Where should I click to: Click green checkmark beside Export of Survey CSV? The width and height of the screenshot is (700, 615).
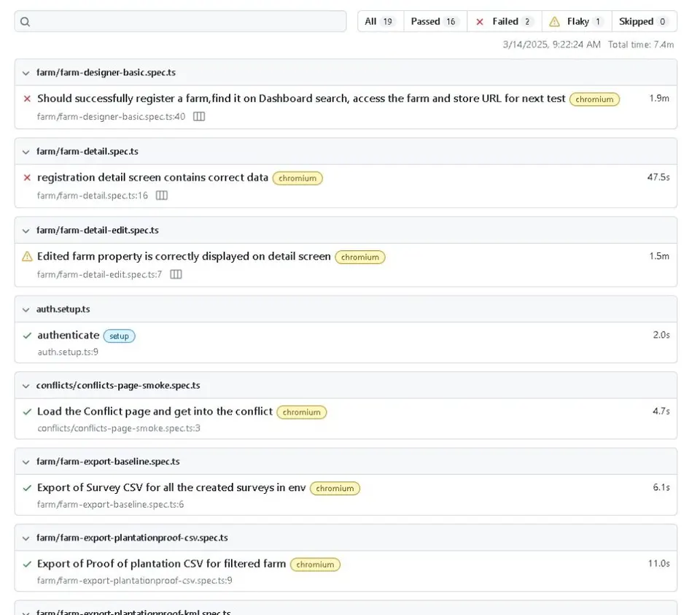pos(27,488)
